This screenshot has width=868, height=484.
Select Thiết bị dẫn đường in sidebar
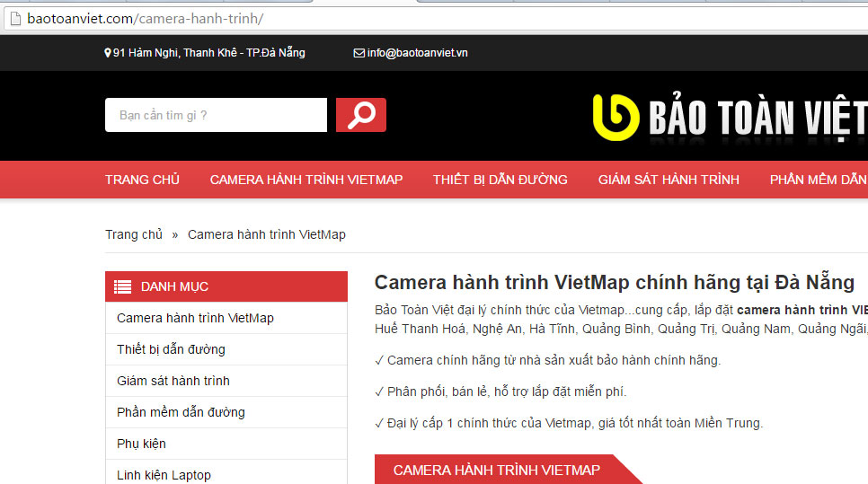pyautogui.click(x=226, y=349)
